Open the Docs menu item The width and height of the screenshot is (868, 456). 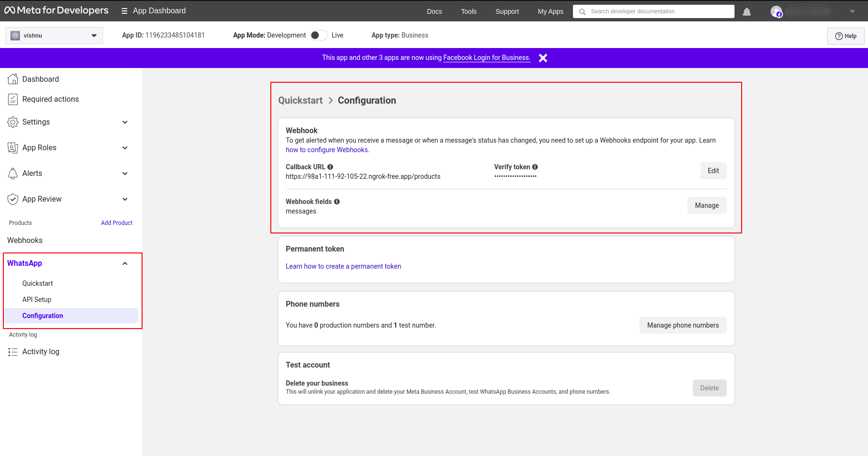pyautogui.click(x=434, y=11)
